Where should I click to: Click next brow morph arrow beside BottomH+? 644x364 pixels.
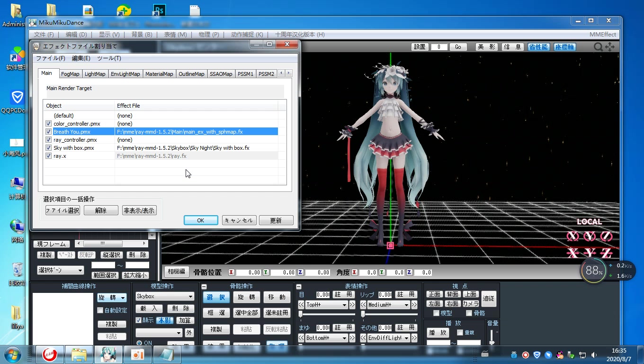coord(352,338)
